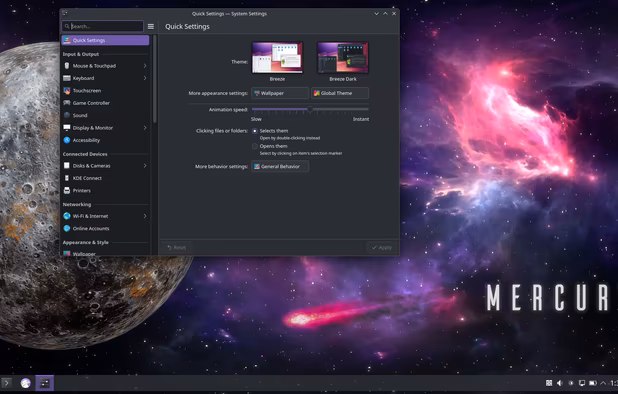
Task: Open the hamburger menu beside search field
Action: coord(151,26)
